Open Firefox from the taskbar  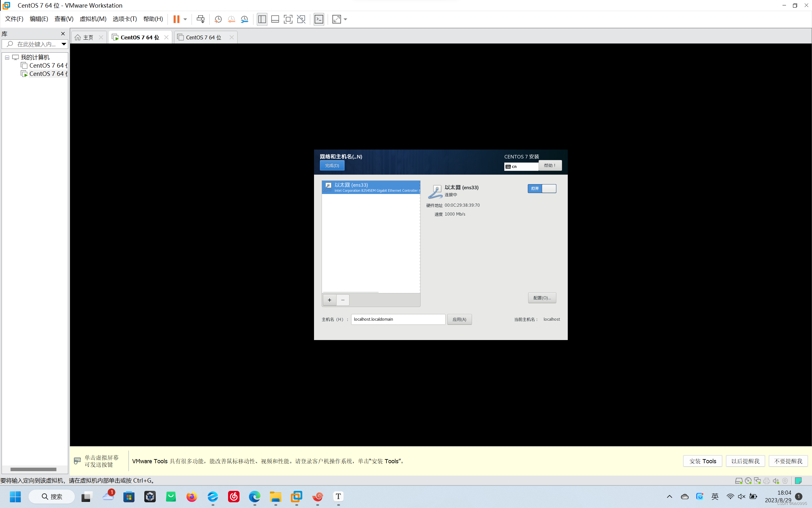[x=192, y=496]
